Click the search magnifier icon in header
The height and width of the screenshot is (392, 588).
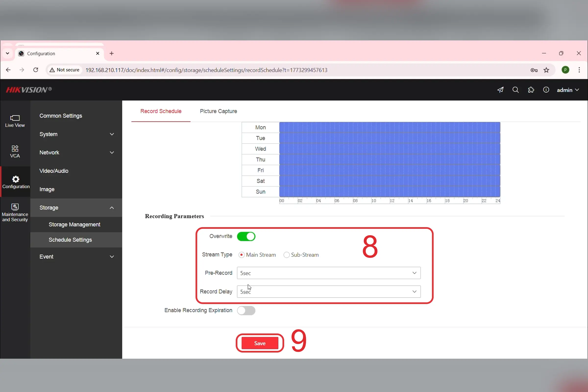coord(515,90)
